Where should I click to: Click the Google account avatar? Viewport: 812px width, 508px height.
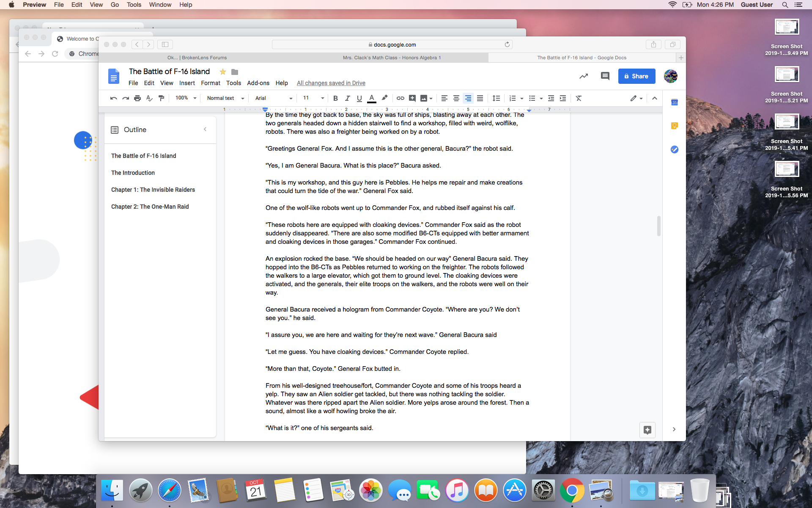pos(671,76)
